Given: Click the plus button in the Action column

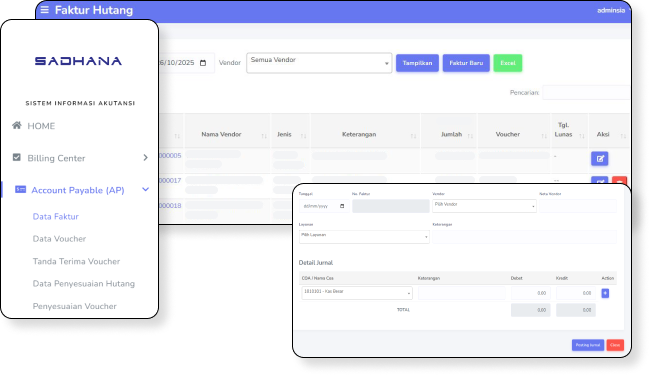Looking at the screenshot, I should pos(605,293).
